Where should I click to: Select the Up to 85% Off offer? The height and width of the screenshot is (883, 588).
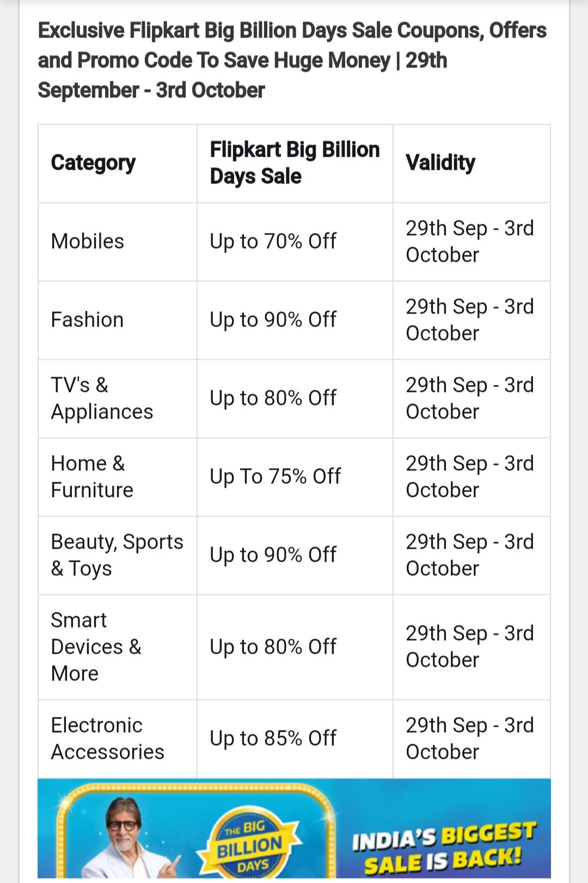tap(273, 739)
